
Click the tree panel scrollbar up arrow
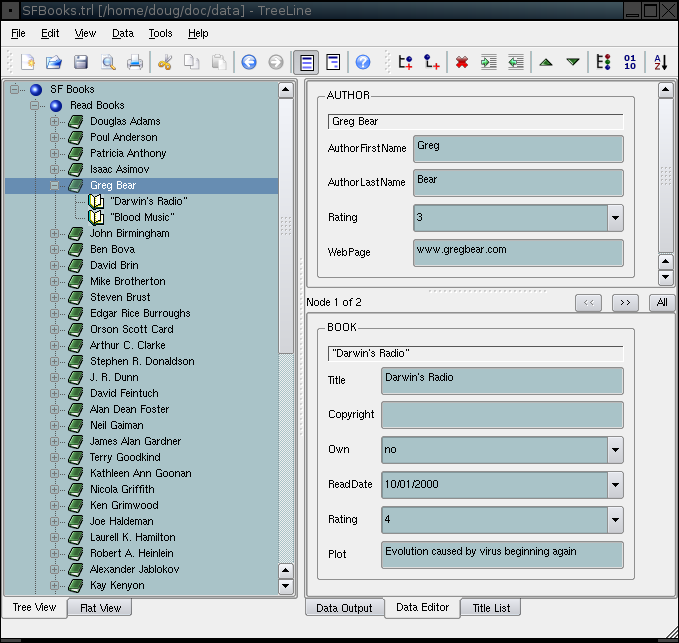point(285,90)
